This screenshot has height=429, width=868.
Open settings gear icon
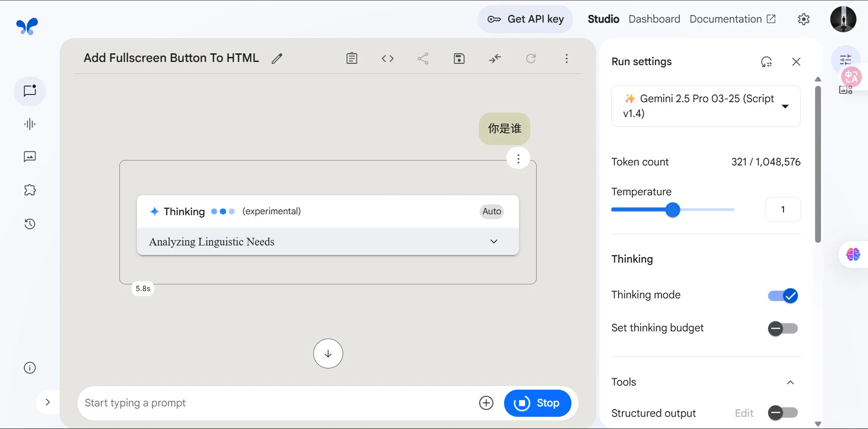click(x=803, y=19)
